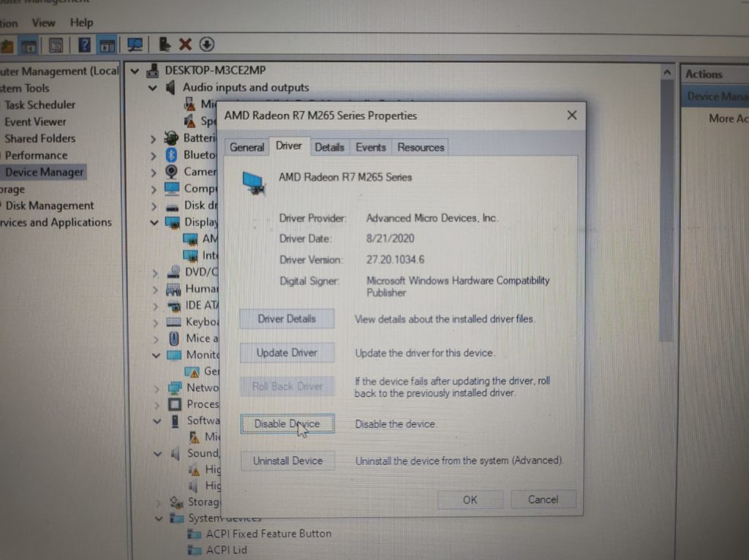Expand the Processors node

157,405
